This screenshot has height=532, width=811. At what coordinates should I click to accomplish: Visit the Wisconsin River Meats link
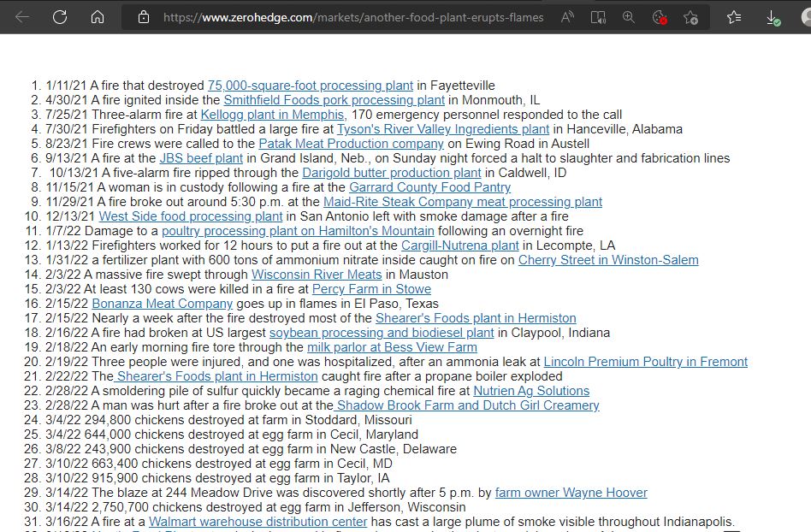pyautogui.click(x=317, y=274)
